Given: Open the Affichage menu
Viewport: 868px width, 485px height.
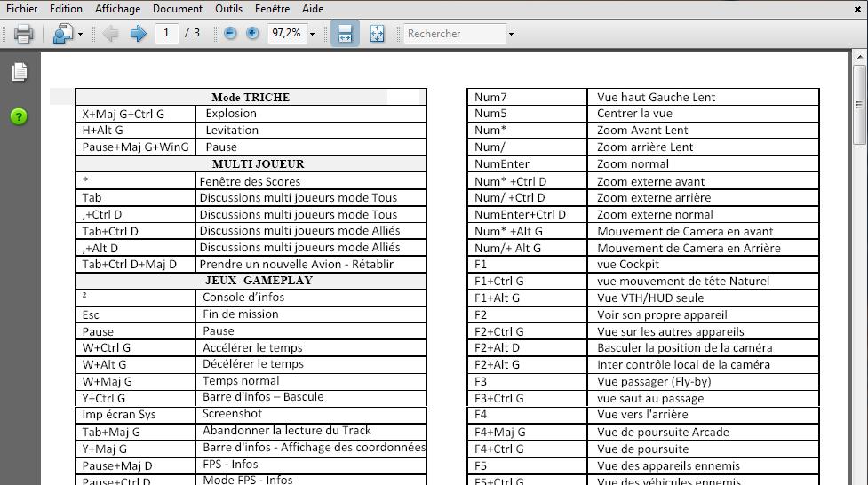Looking at the screenshot, I should click(117, 9).
